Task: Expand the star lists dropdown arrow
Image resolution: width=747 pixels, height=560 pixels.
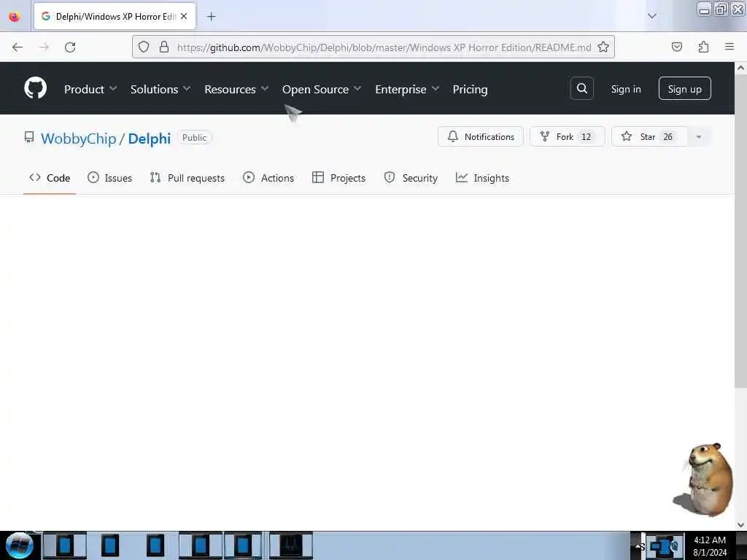Action: click(x=698, y=136)
